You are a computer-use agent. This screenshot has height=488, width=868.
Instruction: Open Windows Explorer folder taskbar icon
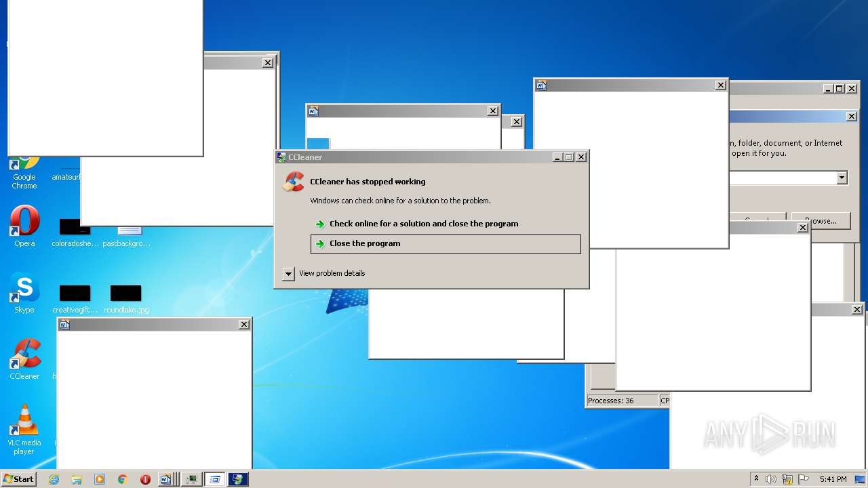[x=77, y=479]
